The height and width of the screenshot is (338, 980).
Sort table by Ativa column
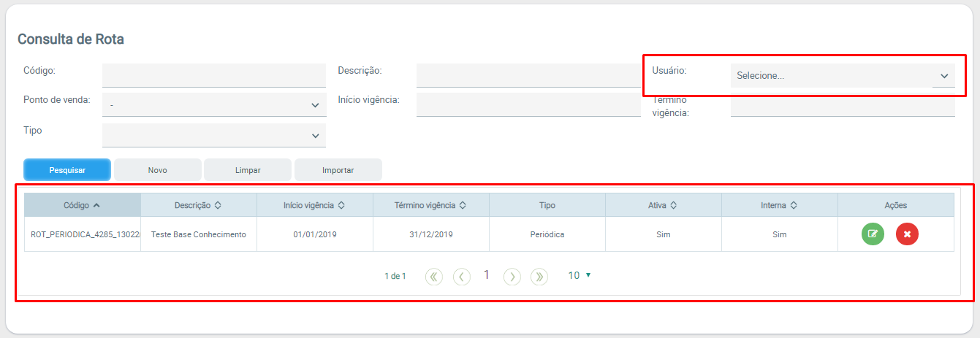[x=673, y=205]
